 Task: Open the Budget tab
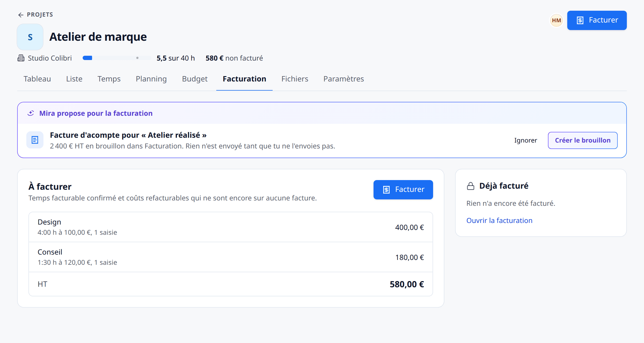click(x=195, y=79)
